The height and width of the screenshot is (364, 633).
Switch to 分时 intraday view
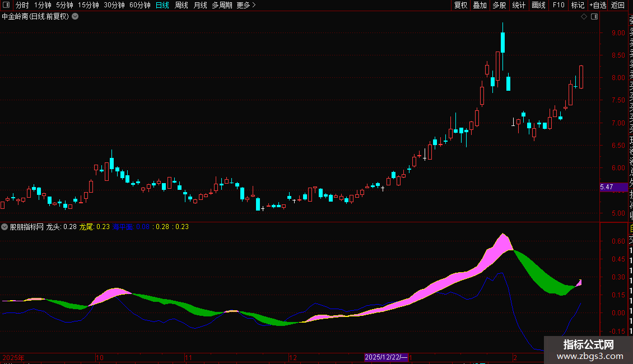[x=22, y=5]
